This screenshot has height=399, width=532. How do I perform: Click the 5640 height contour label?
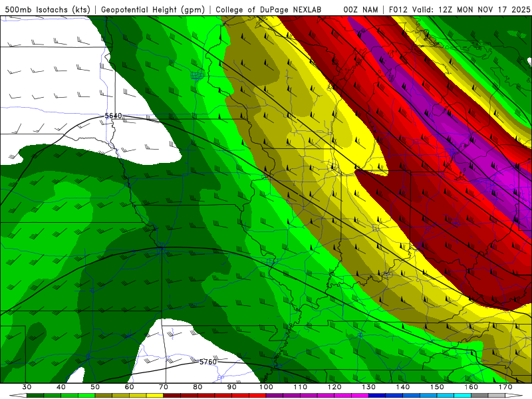pyautogui.click(x=113, y=116)
